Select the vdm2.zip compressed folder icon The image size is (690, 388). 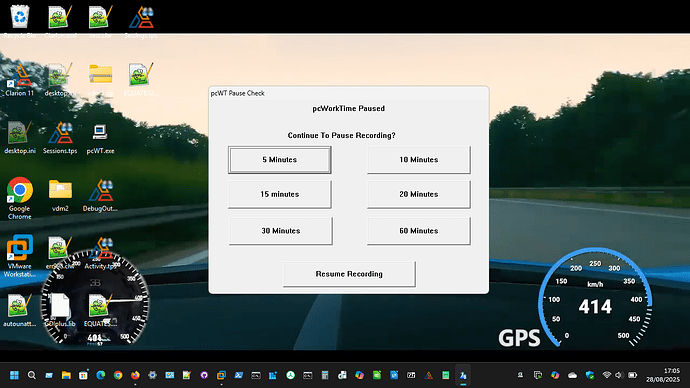tap(100, 80)
